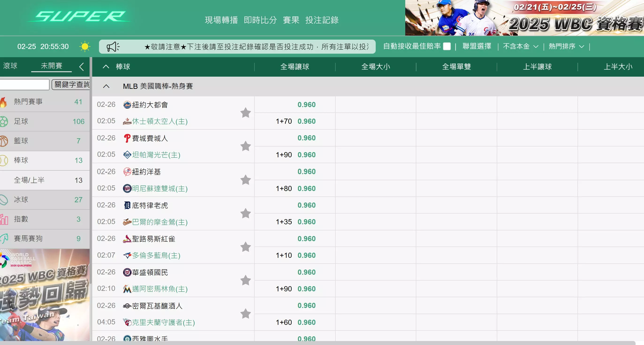This screenshot has height=345, width=644.
Task: Open 現場轉播 in top menu
Action: (221, 20)
